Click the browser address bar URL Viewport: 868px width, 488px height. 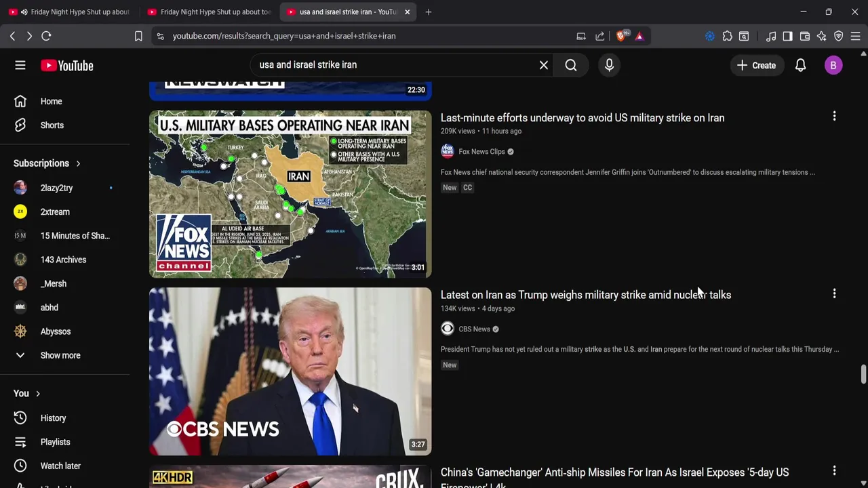coord(284,36)
